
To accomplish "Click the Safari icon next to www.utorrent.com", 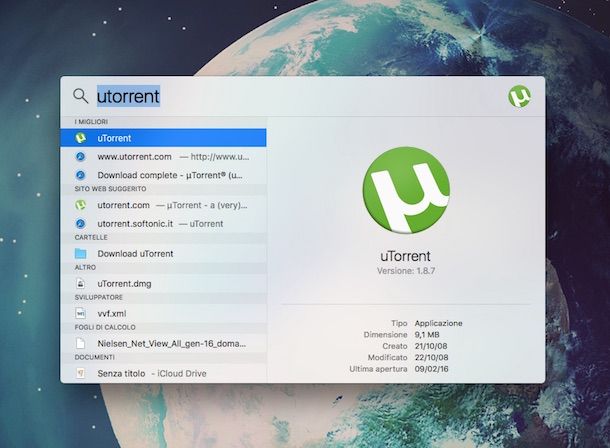I will point(81,156).
